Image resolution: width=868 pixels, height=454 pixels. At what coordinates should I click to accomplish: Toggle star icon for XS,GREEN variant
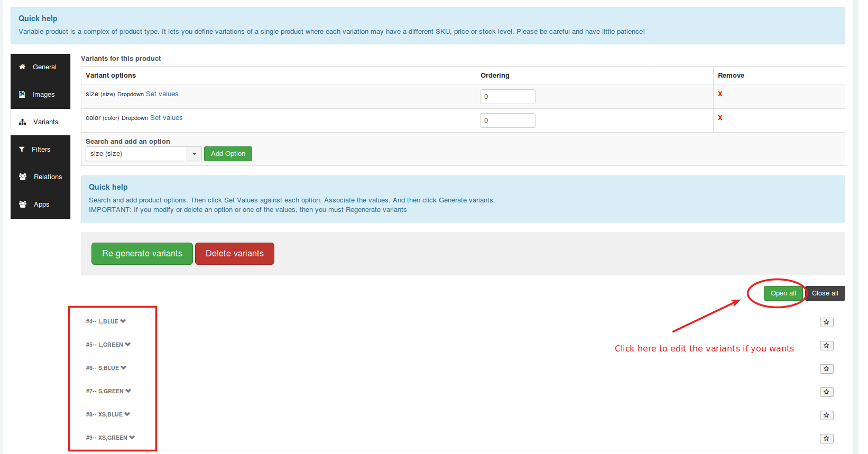(x=826, y=439)
